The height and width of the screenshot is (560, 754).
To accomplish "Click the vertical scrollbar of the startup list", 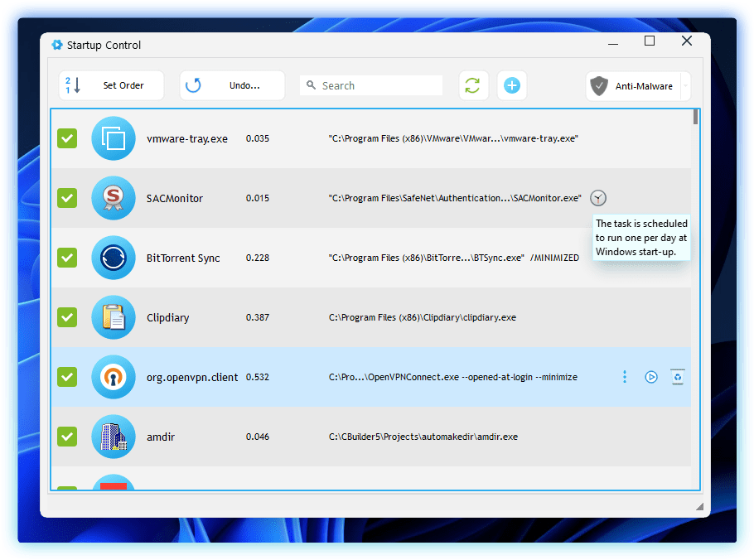I will 695,298.
